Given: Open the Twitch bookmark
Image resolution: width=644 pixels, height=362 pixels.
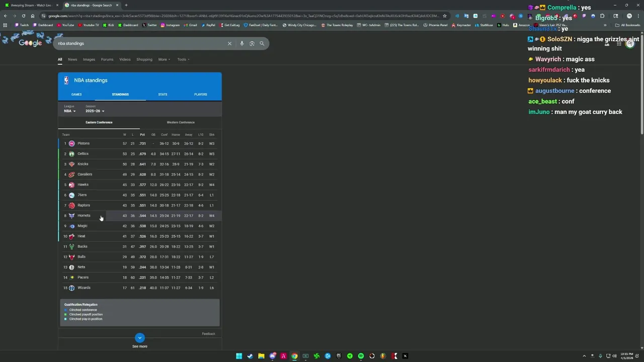Looking at the screenshot, I should [x=22, y=25].
